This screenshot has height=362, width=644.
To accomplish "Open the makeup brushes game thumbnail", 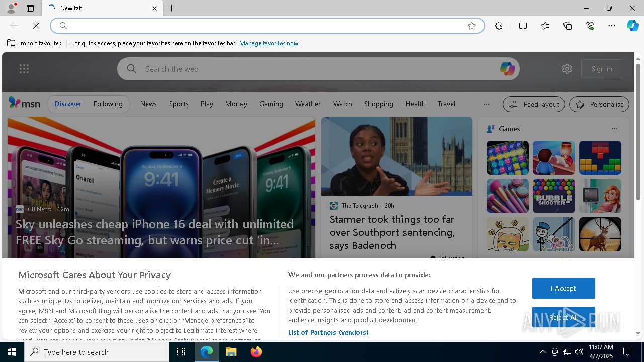I will pyautogui.click(x=508, y=196).
